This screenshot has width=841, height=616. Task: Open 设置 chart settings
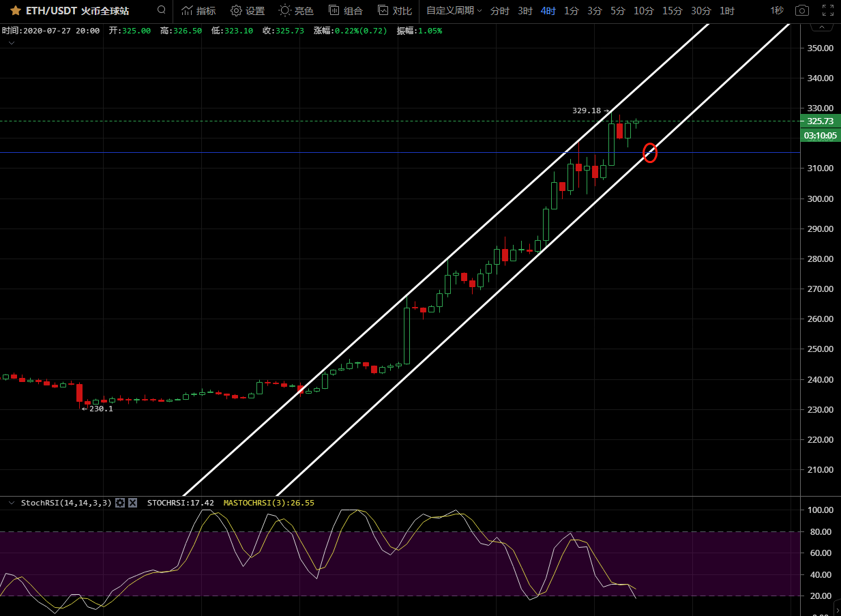click(x=248, y=11)
